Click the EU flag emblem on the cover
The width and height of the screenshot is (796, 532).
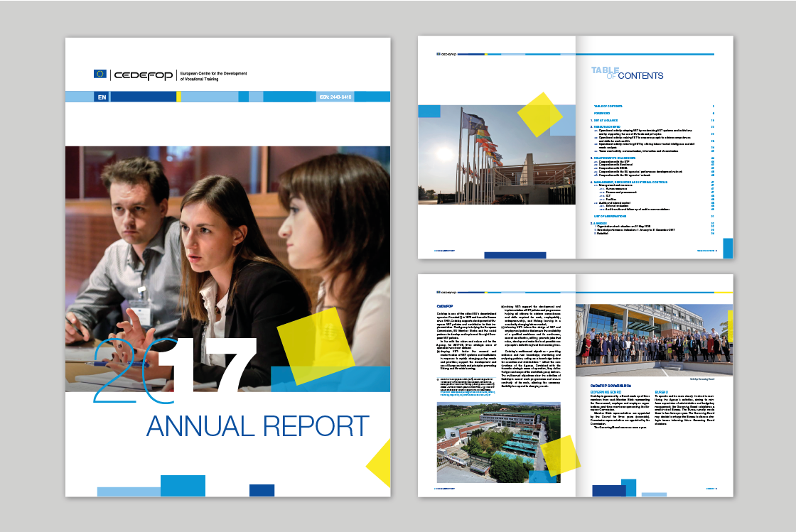click(100, 74)
